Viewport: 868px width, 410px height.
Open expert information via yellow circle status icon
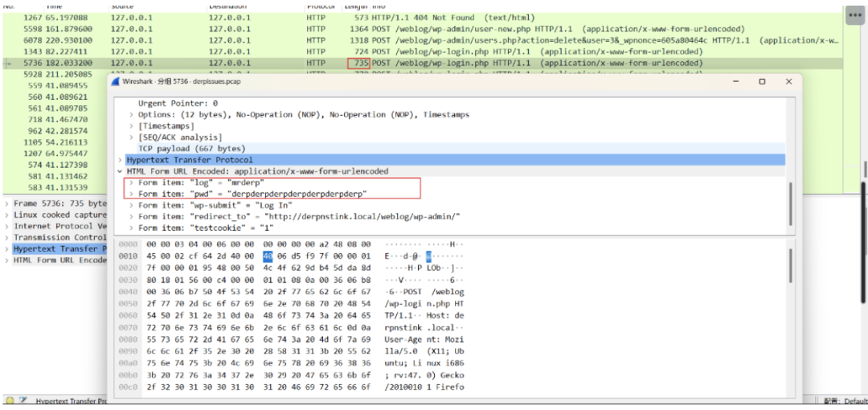point(10,400)
